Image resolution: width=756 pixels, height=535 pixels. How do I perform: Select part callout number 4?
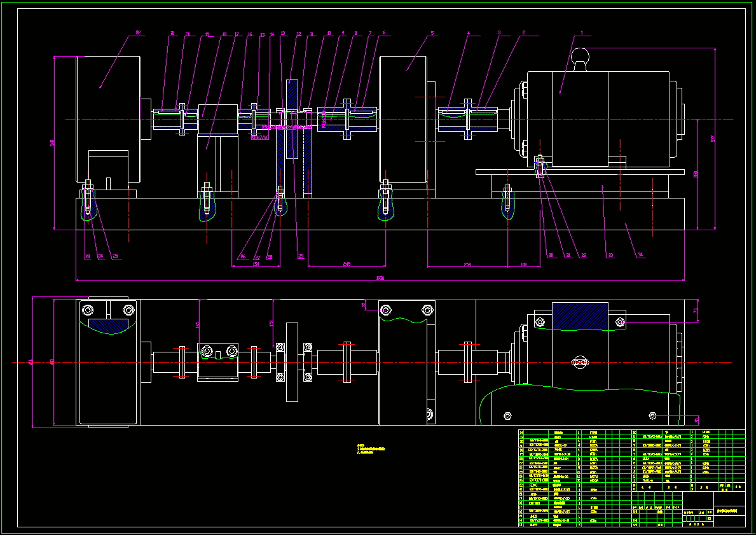(x=468, y=33)
